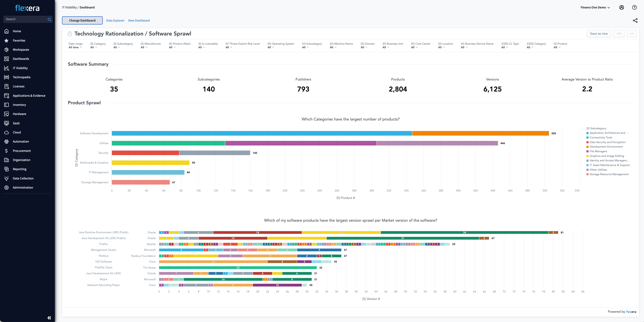Click Applications & Evidence icon
This screenshot has height=322, width=644.
7,95
